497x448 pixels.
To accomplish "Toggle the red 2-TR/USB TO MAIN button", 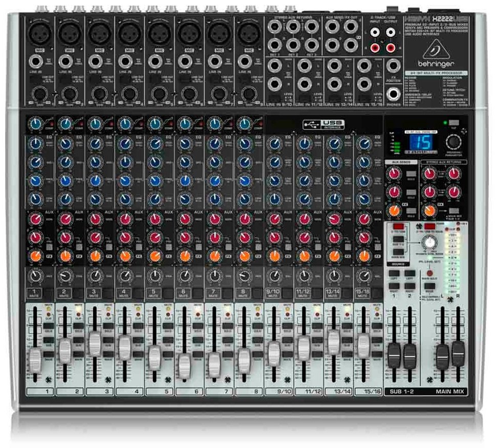I will coord(429,226).
